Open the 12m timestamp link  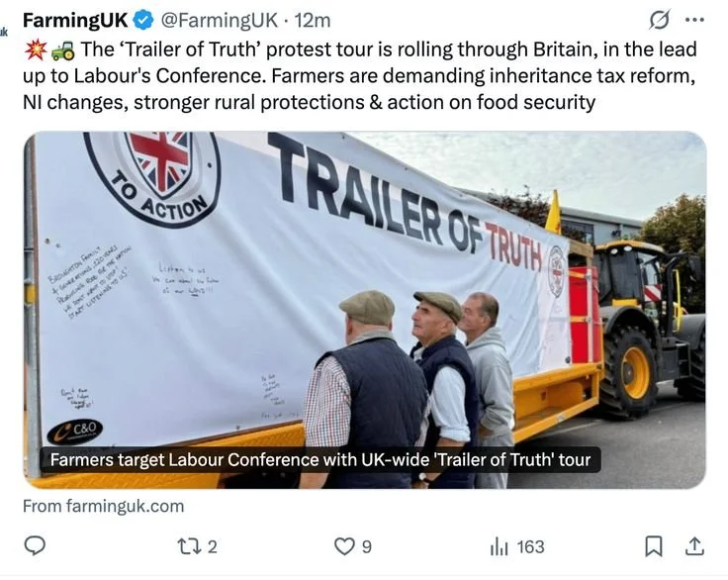click(313, 20)
